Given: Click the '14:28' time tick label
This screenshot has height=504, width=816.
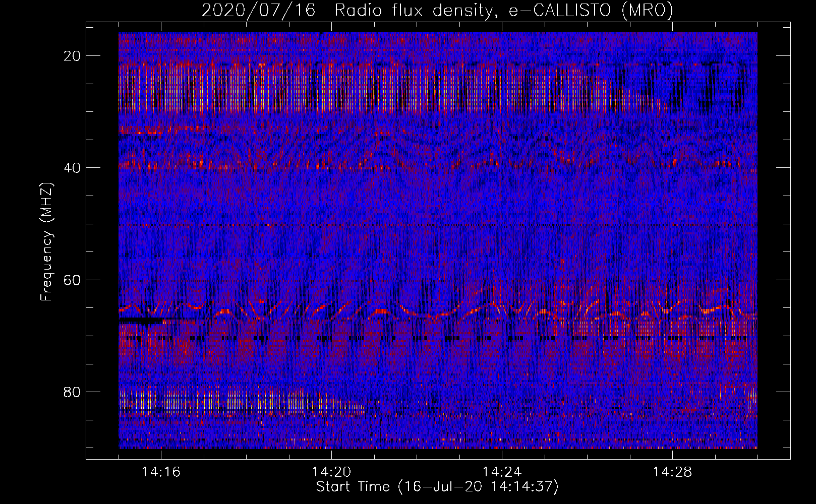Looking at the screenshot, I should tap(672, 472).
